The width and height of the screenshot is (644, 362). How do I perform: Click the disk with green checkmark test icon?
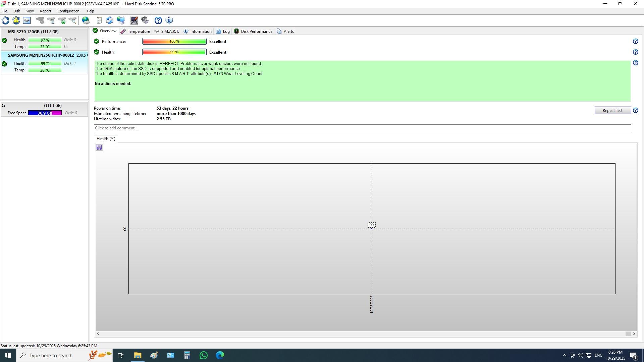click(x=62, y=20)
